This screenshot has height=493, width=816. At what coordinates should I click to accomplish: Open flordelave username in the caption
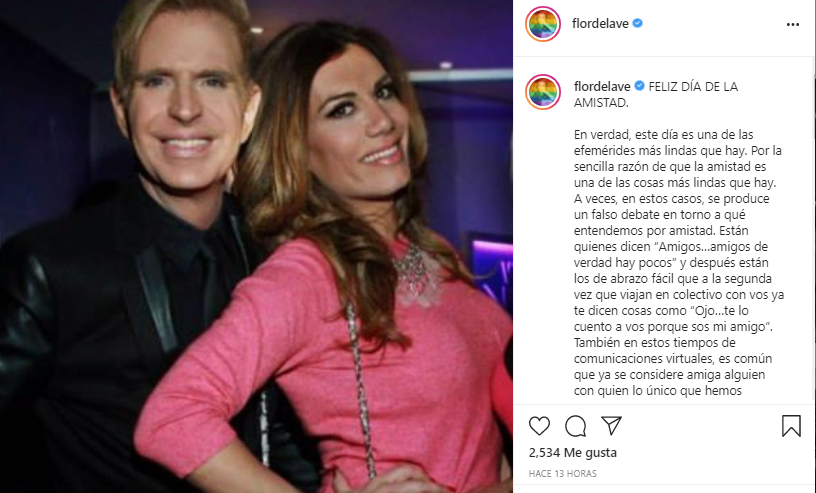coord(602,86)
